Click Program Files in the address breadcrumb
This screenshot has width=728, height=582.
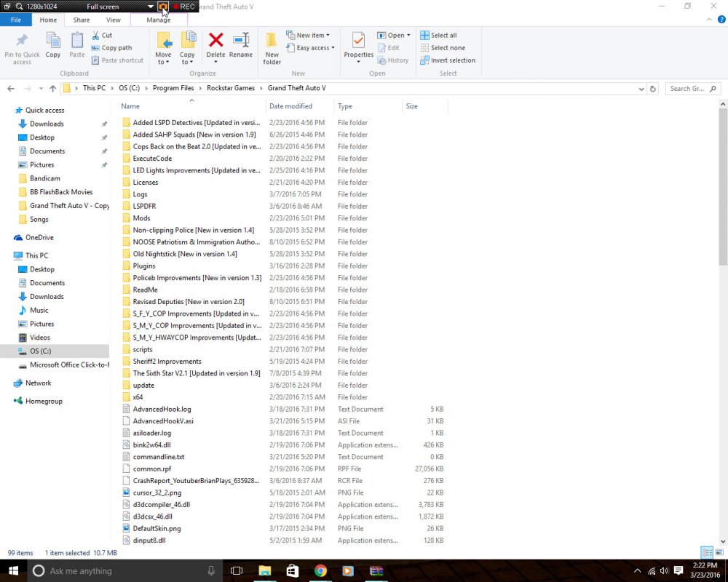[173, 88]
